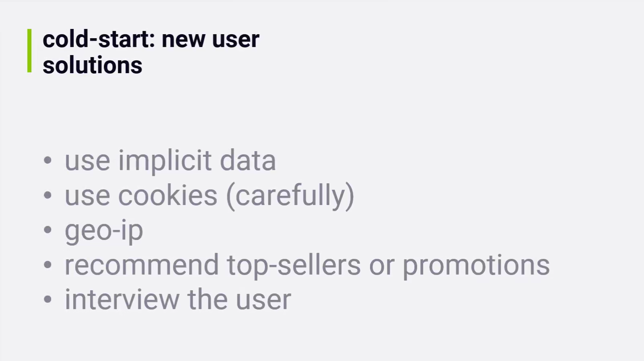Viewport: 644px width, 361px height.
Task: Click the bullet dot before "interview the user"
Action: point(48,299)
